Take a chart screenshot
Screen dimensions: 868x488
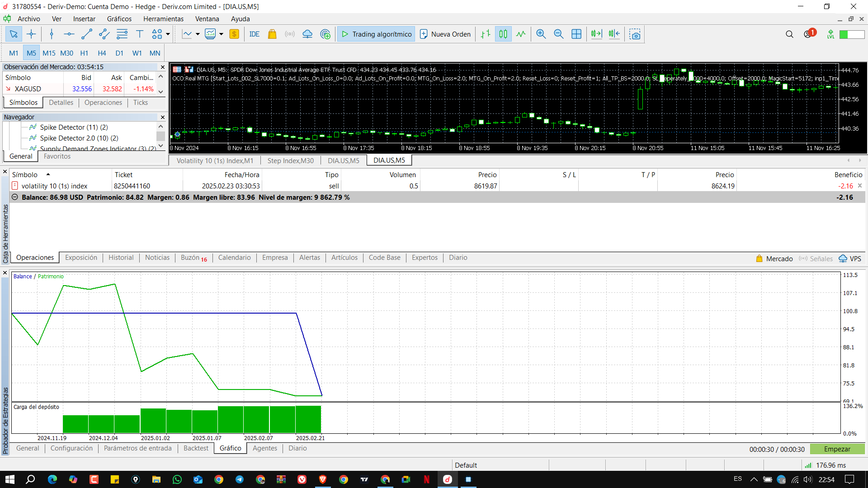[635, 34]
